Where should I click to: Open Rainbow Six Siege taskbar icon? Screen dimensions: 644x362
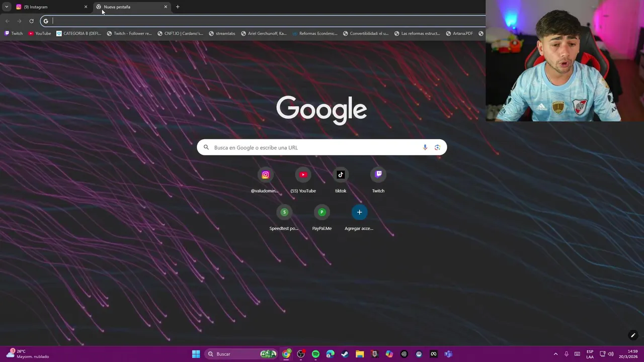click(374, 354)
